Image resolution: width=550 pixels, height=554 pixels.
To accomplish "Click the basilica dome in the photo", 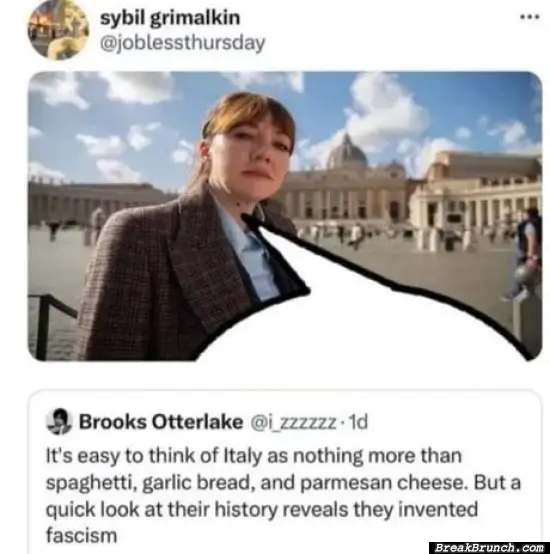I will coord(347,152).
